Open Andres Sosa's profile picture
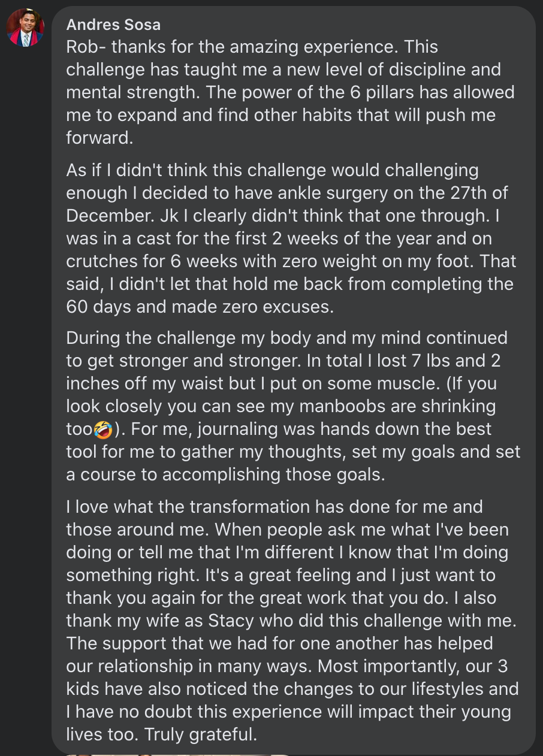 click(25, 28)
